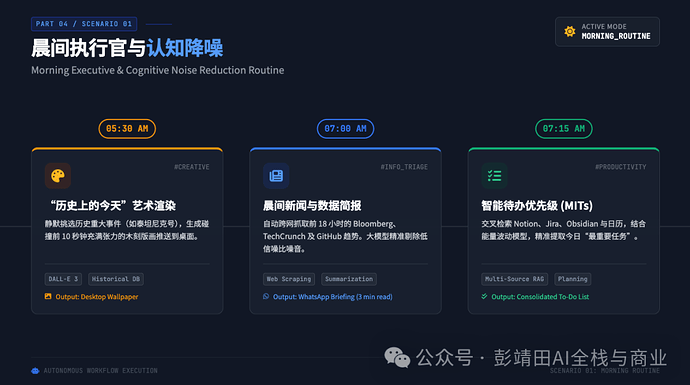Click the Planning tag
This screenshot has height=385, width=690.
tap(573, 279)
